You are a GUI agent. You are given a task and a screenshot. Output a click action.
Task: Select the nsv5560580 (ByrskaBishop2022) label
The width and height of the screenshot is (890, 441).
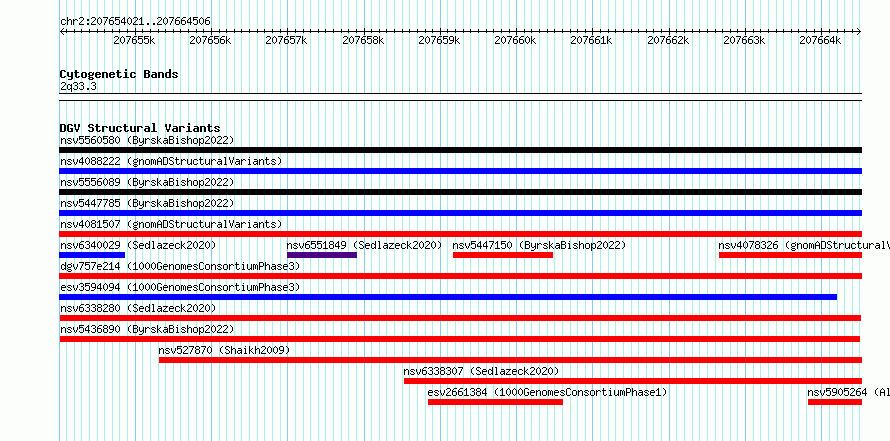coord(147,140)
